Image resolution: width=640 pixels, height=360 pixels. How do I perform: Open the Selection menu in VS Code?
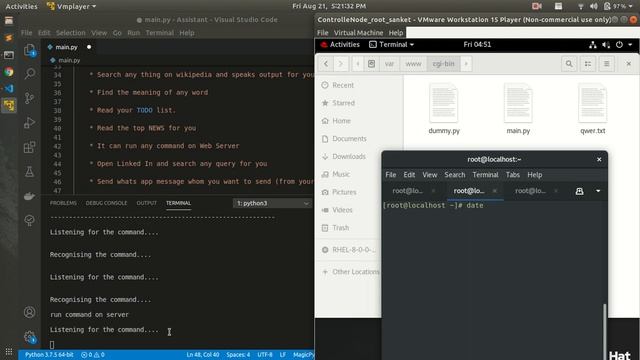(71, 33)
